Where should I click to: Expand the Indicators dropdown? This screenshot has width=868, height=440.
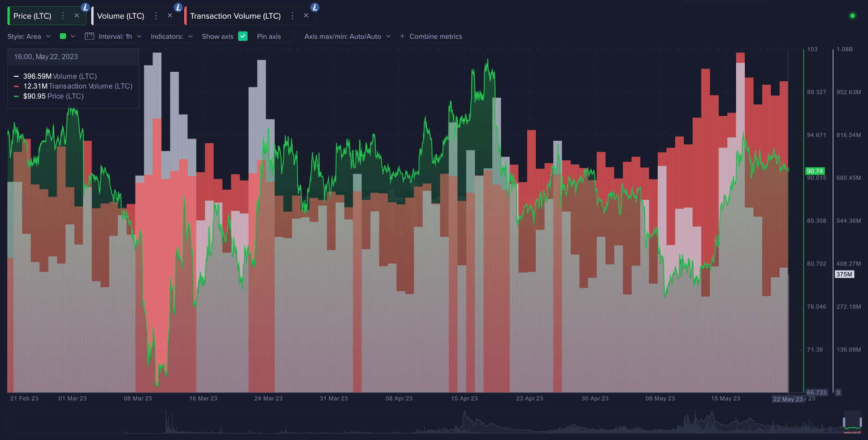(x=170, y=36)
